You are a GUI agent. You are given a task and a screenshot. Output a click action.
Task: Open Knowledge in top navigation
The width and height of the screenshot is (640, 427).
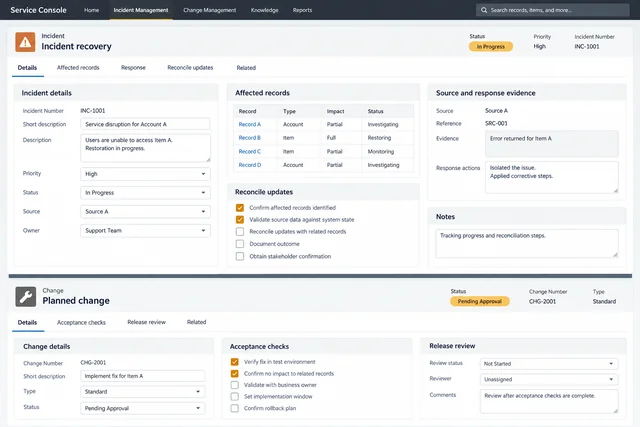(x=264, y=10)
